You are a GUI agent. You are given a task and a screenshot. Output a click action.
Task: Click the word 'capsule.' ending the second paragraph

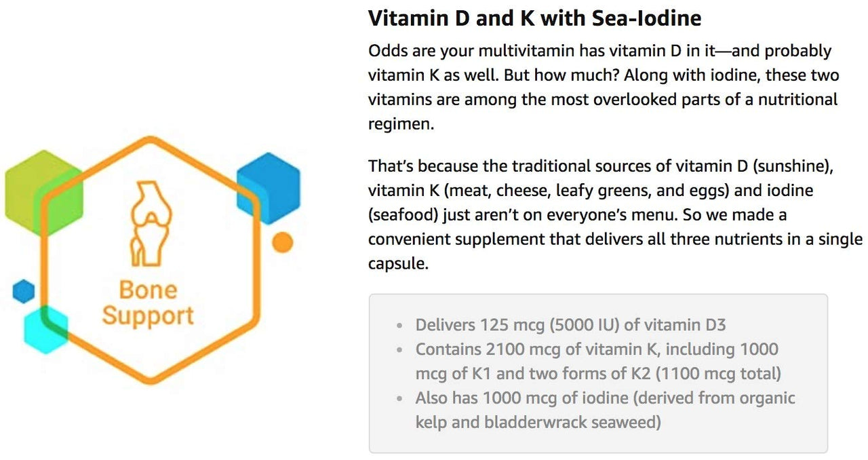click(x=398, y=263)
